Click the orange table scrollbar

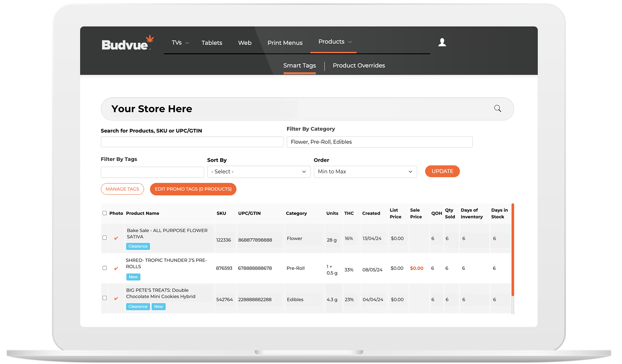tap(513, 250)
